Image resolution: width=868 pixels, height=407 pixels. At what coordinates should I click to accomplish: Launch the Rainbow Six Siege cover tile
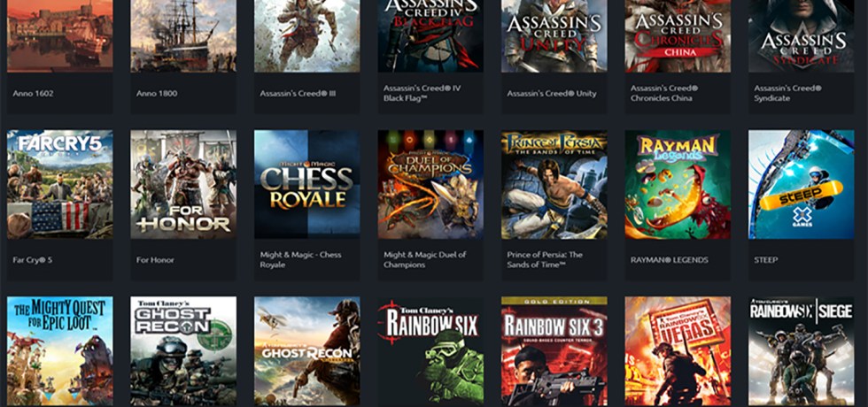click(x=801, y=350)
